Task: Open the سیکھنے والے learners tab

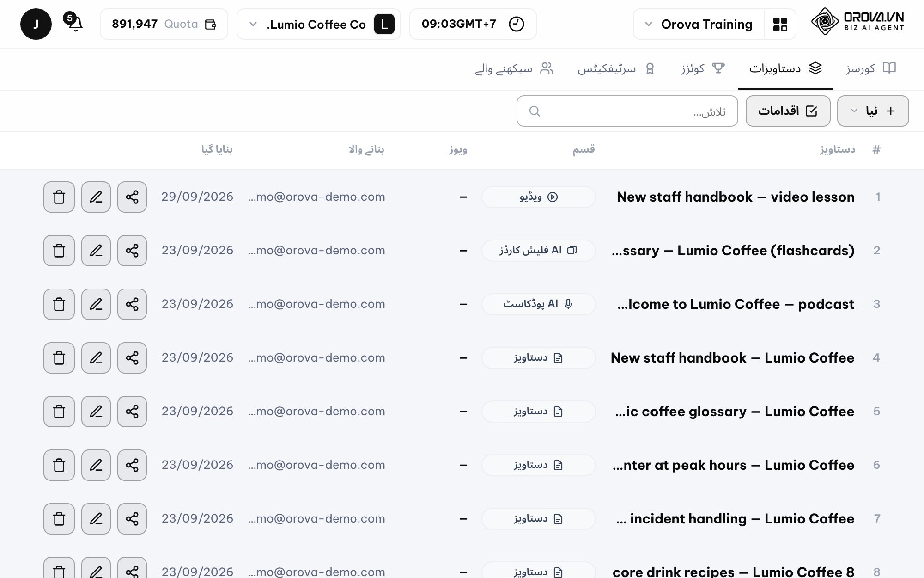Action: 514,69
